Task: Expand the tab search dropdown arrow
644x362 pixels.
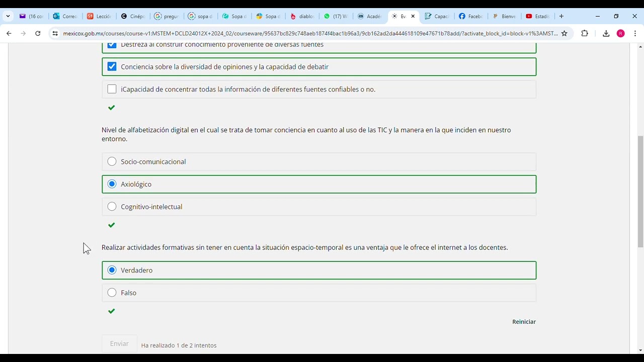Action: pyautogui.click(x=8, y=16)
